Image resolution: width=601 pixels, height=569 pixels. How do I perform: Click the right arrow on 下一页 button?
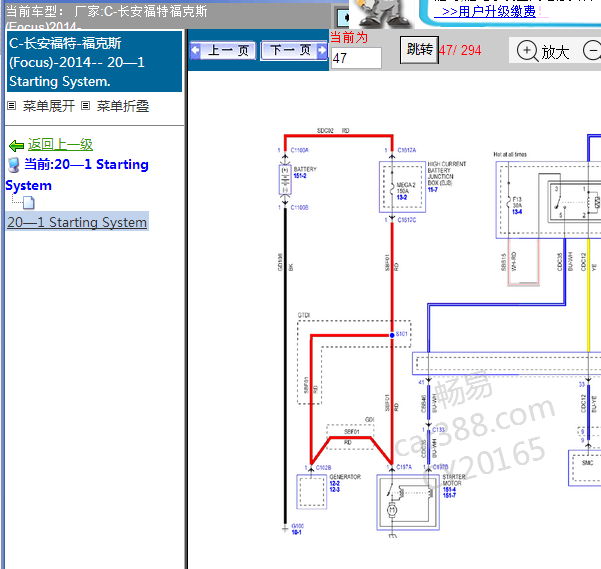click(x=322, y=50)
